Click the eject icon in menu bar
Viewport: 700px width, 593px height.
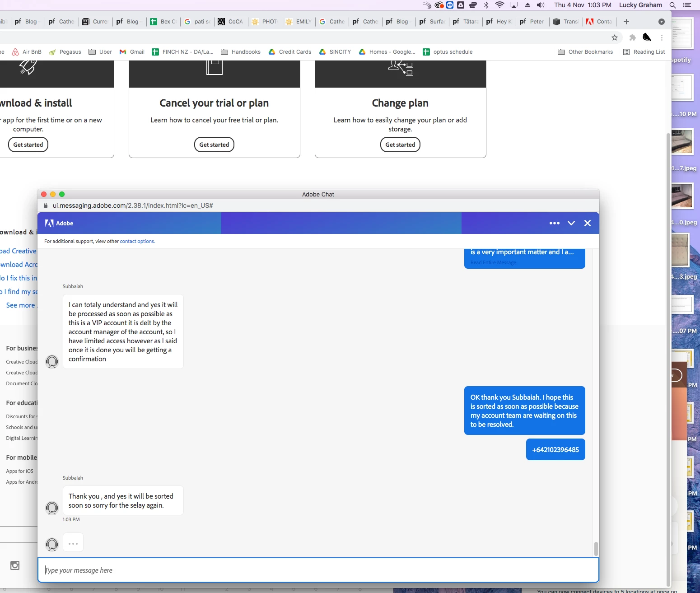pyautogui.click(x=527, y=5)
